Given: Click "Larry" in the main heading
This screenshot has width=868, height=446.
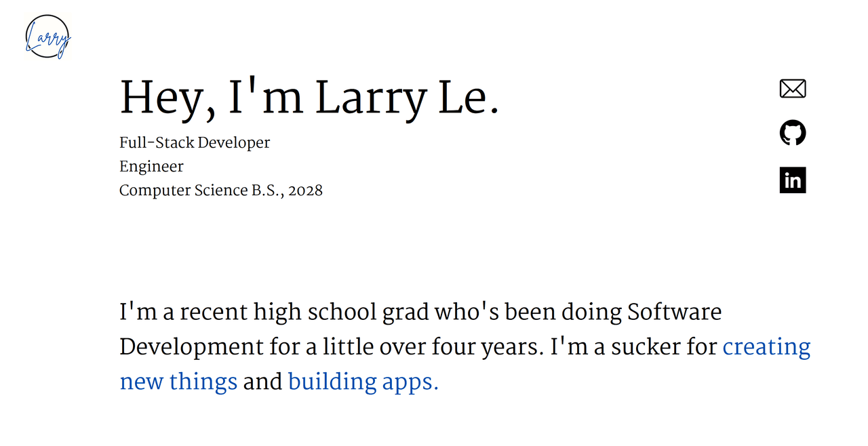Looking at the screenshot, I should point(371,99).
